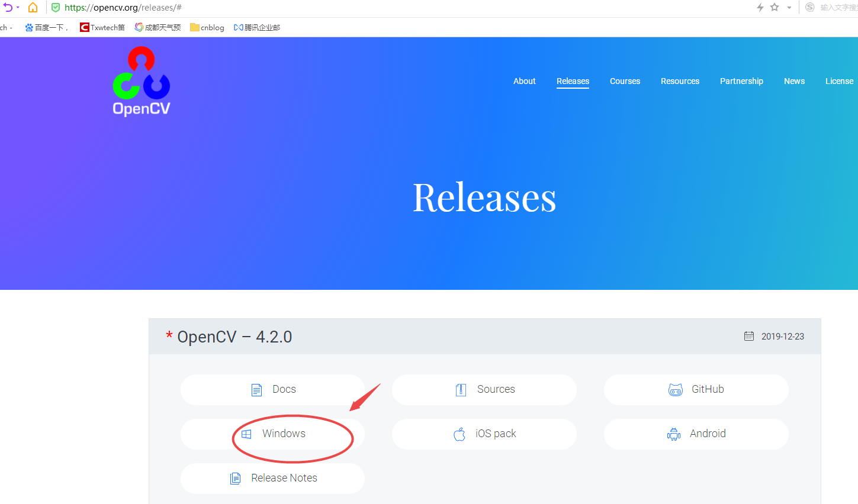Click the calendar icon beside the release date
Viewport: 858px width, 504px height.
pyautogui.click(x=749, y=336)
